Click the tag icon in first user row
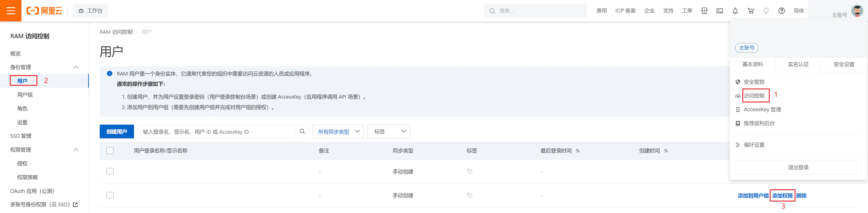The image size is (868, 213). point(470,172)
